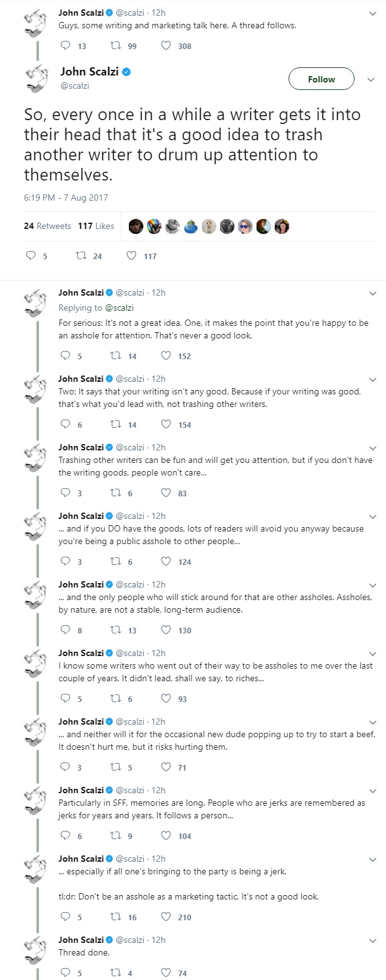Reply to the 'memories are long' tweet
The height and width of the screenshot is (980, 386).
tap(66, 836)
